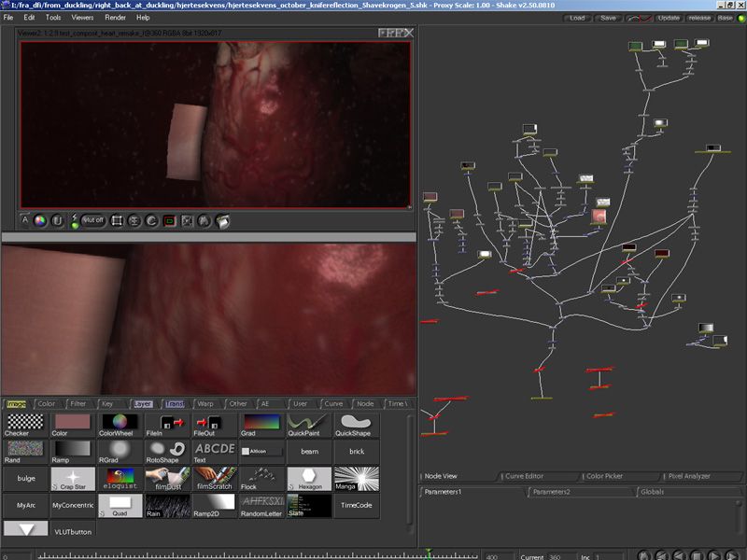Insert a Text node with ABCDE icon
The image size is (747, 560).
click(x=214, y=452)
